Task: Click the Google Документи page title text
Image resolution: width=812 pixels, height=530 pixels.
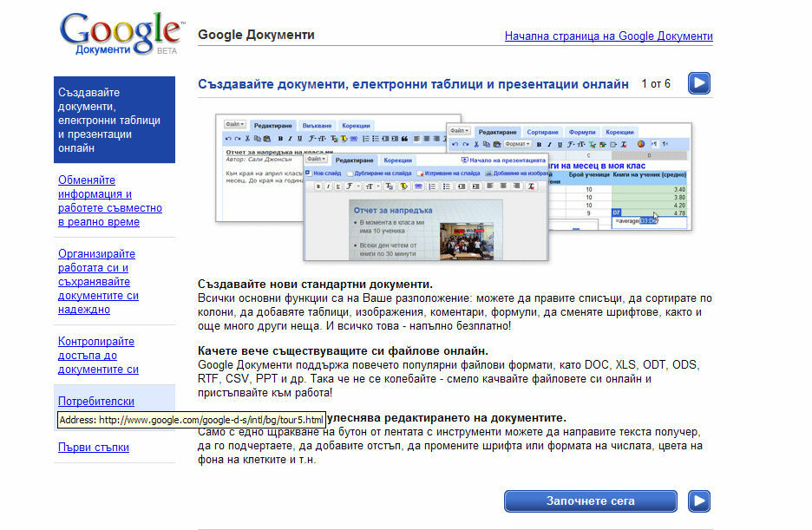Action: (256, 35)
